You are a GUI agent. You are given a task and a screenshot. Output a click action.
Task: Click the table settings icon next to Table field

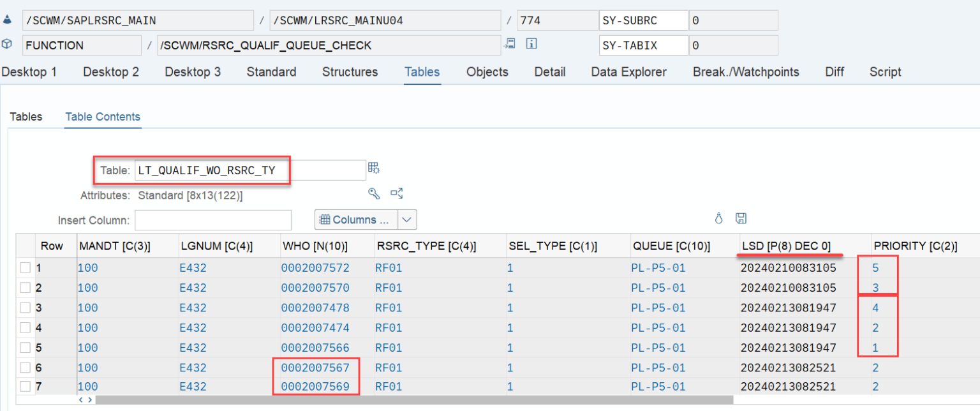click(x=375, y=167)
